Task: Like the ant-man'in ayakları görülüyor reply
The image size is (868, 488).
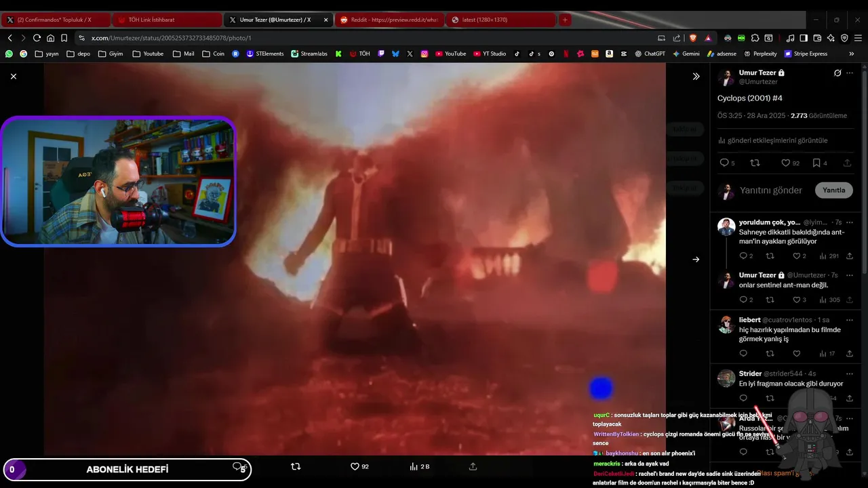Action: click(x=797, y=256)
